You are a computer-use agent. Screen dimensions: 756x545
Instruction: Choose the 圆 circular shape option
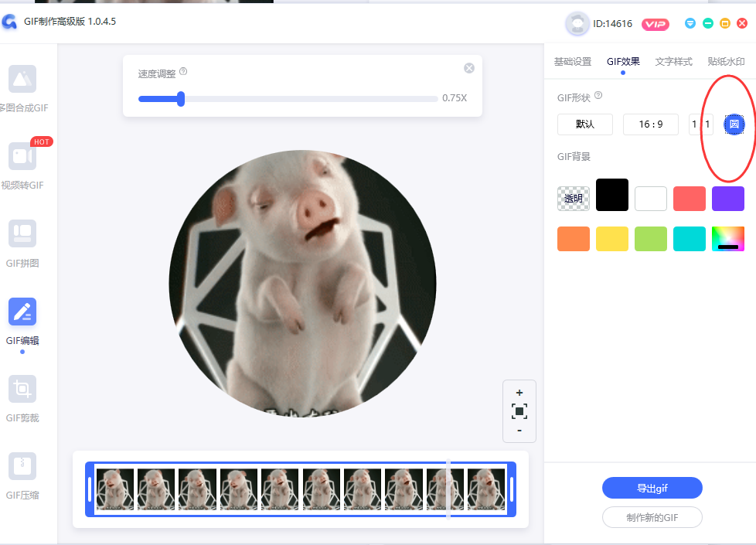(734, 124)
